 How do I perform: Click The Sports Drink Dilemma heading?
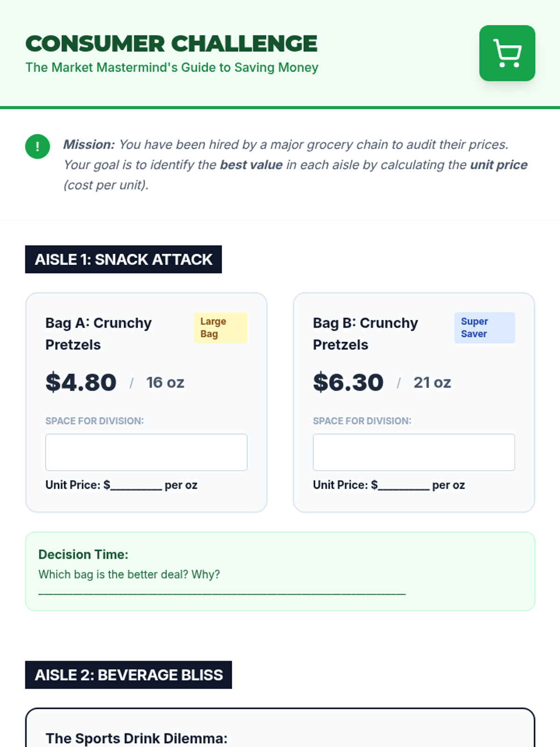click(x=136, y=738)
